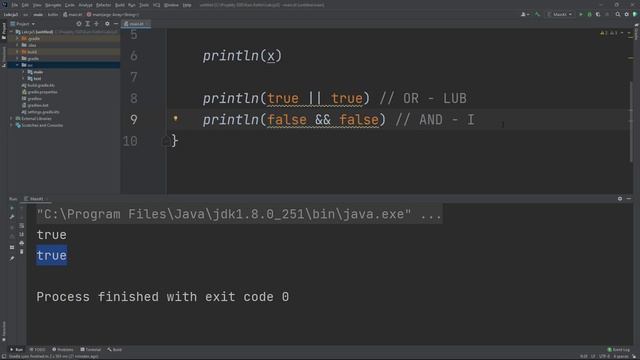The image size is (640, 360).
Task: Expand the main source folder
Action: [x=23, y=72]
